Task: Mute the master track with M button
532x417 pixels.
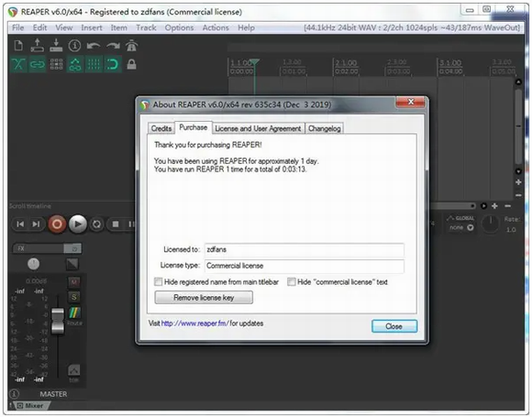Action: click(74, 281)
